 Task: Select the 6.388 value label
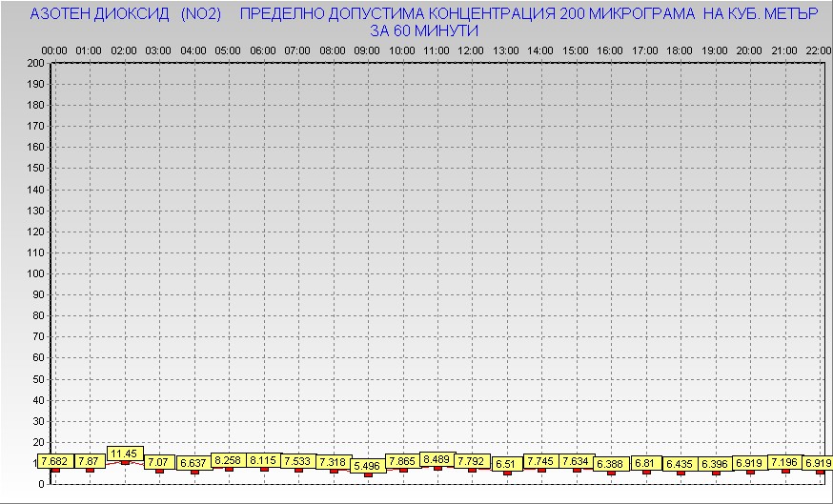610,464
